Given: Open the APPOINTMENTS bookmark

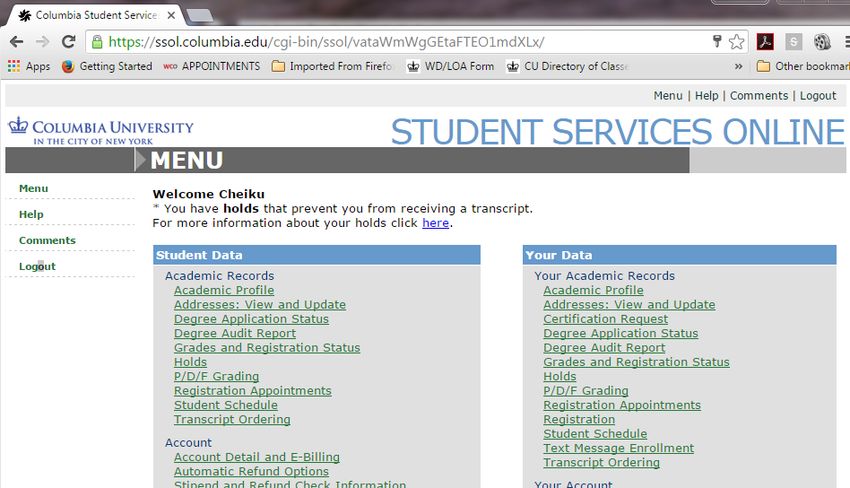Looking at the screenshot, I should point(211,66).
